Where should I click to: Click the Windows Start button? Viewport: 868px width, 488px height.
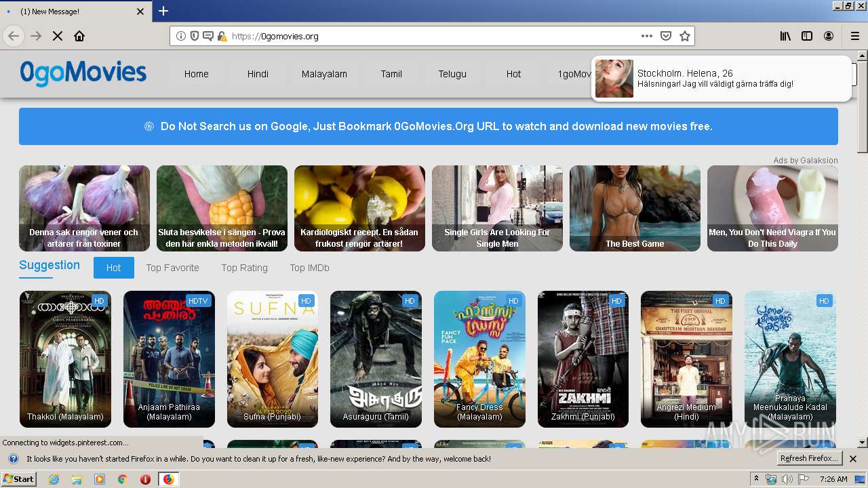[19, 479]
